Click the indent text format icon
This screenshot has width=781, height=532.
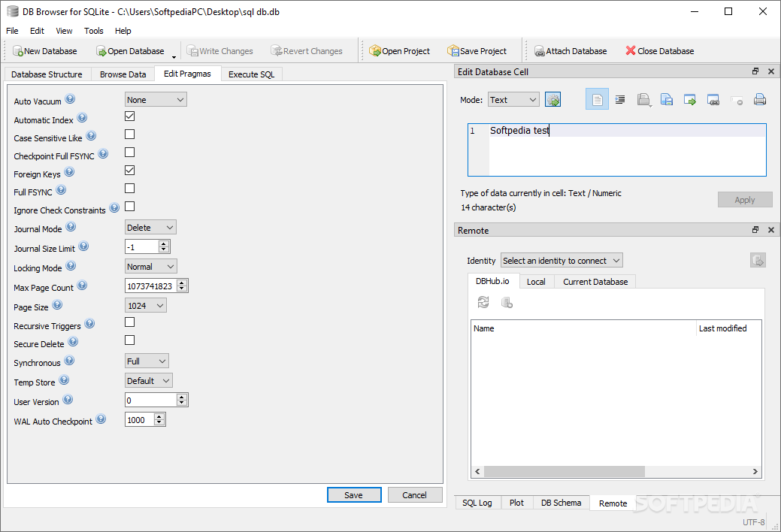pyautogui.click(x=620, y=100)
